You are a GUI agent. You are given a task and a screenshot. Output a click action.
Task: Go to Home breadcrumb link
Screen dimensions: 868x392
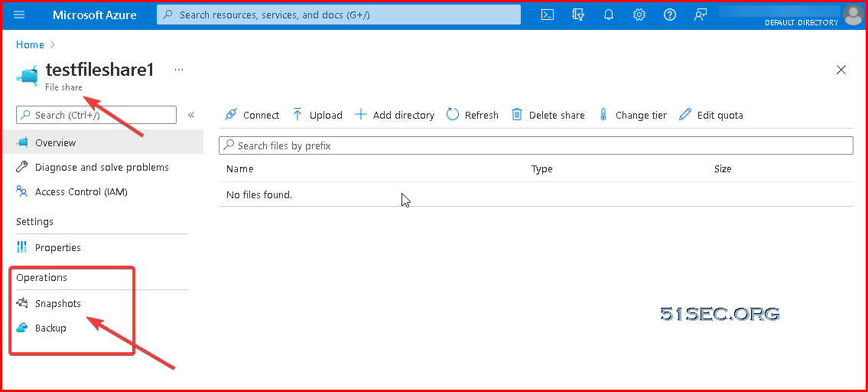click(x=30, y=44)
